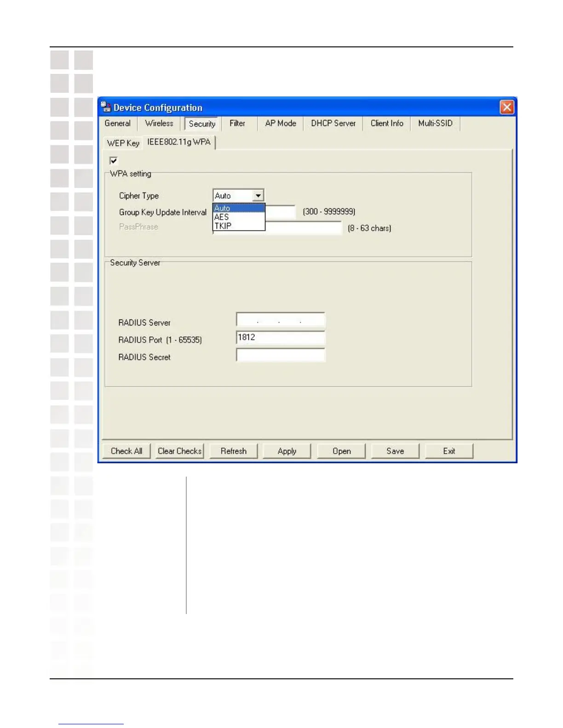The image size is (563, 728).
Task: Click the RADIUS Port field showing 1812
Action: (281, 337)
